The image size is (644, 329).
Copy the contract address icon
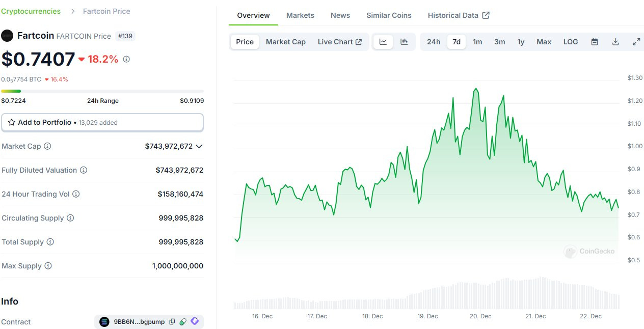pos(172,322)
